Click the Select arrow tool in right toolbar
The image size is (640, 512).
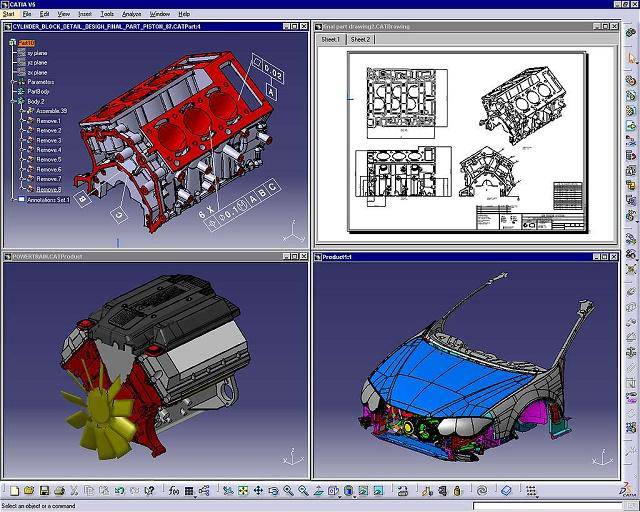(x=631, y=56)
